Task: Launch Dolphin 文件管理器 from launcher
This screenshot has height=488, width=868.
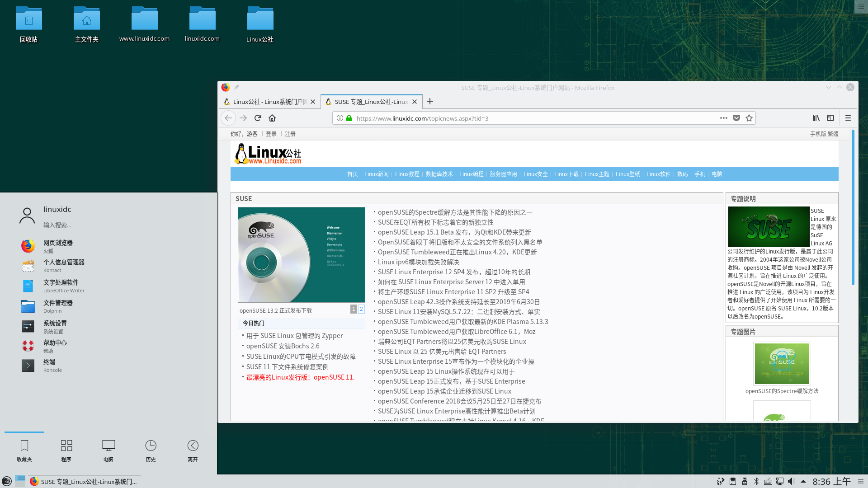Action: 58,306
